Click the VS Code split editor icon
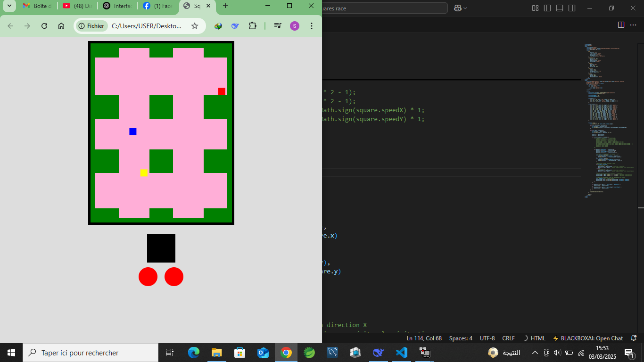 coord(621,25)
